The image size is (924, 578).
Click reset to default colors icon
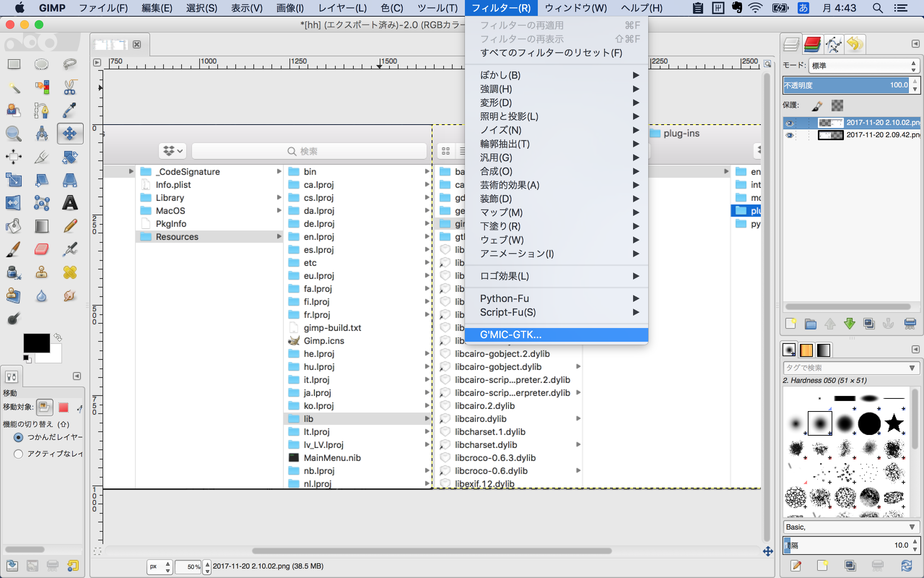click(x=27, y=359)
